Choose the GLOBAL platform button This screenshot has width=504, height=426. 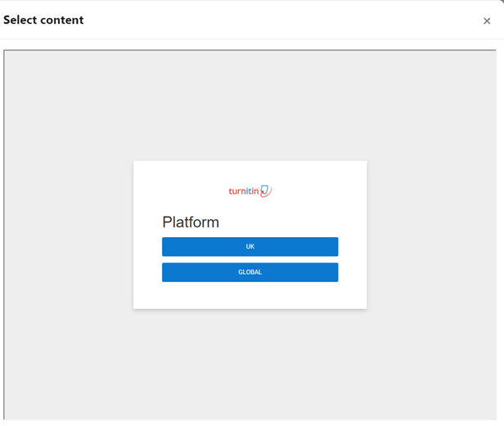point(250,272)
